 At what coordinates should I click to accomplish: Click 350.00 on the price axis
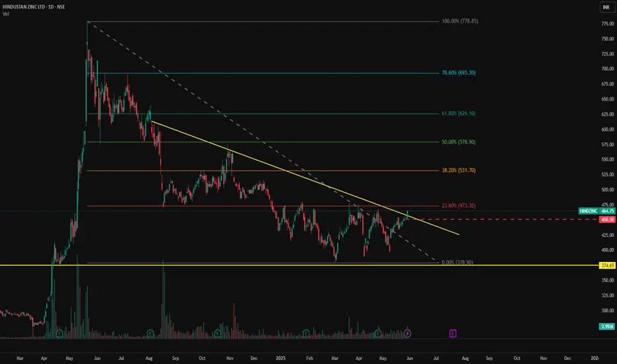tap(608, 280)
